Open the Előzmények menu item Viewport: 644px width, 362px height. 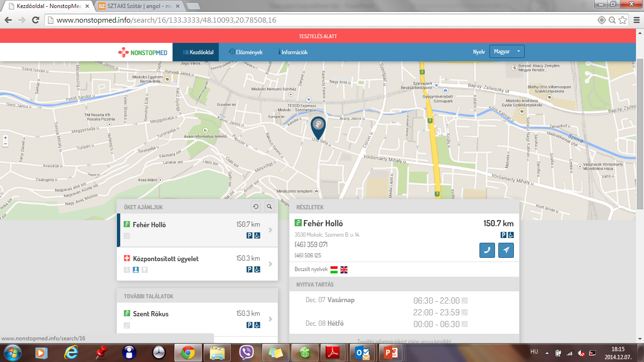click(246, 52)
